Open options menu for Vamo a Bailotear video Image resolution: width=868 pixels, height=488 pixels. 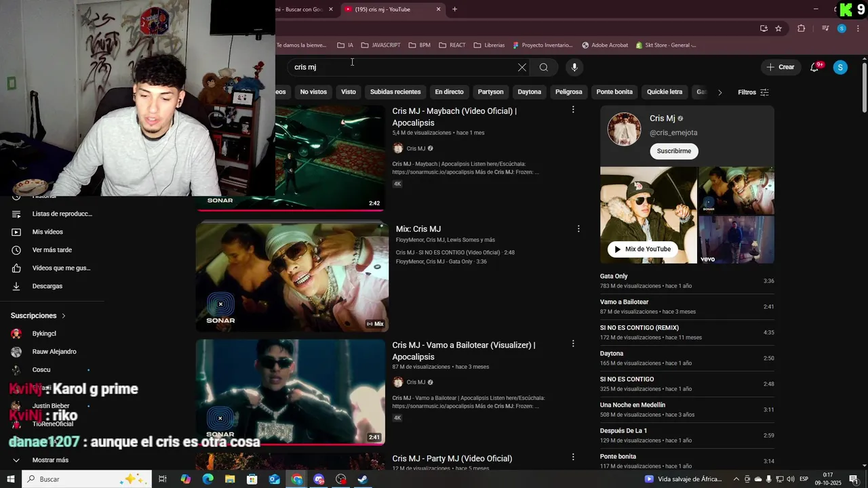click(573, 344)
